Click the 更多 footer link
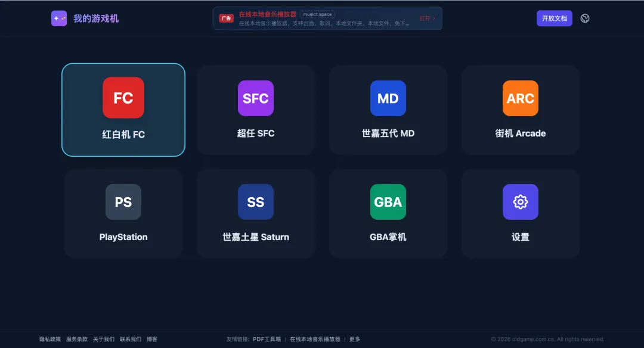 (355, 340)
